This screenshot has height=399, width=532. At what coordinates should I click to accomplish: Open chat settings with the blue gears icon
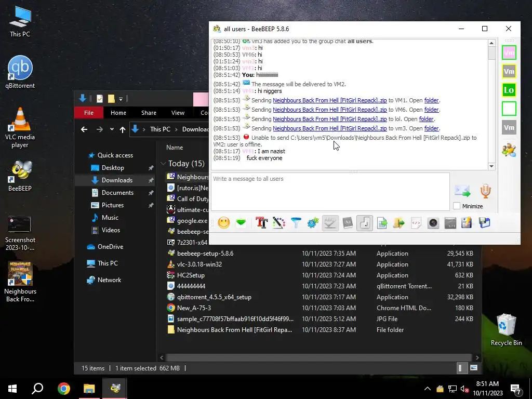[313, 223]
